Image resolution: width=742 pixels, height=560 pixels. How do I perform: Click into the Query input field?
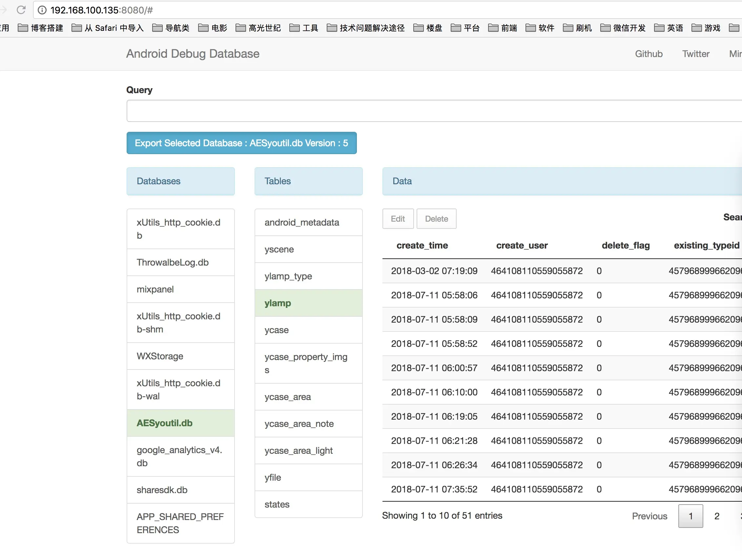[x=433, y=111]
